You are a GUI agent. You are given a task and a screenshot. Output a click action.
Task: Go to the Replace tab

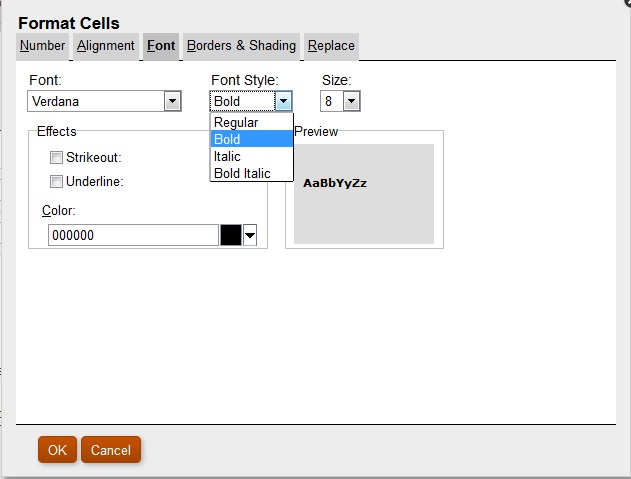[331, 46]
